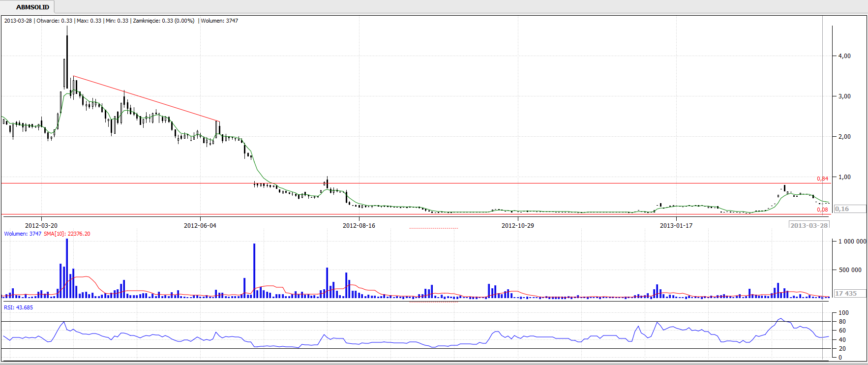Click the RSI 20 axis label
This screenshot has height=365, width=868.
[x=842, y=349]
